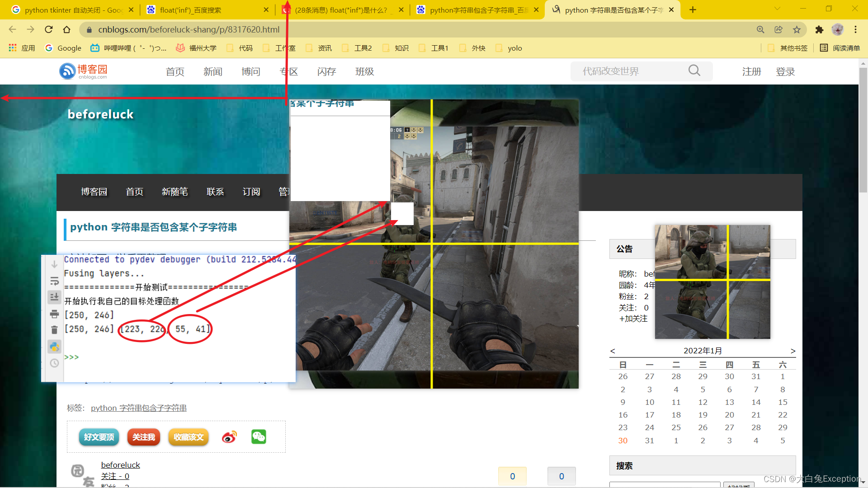868x488 pixels.
Task: Close the python tkinter Google tab
Action: click(x=131, y=9)
